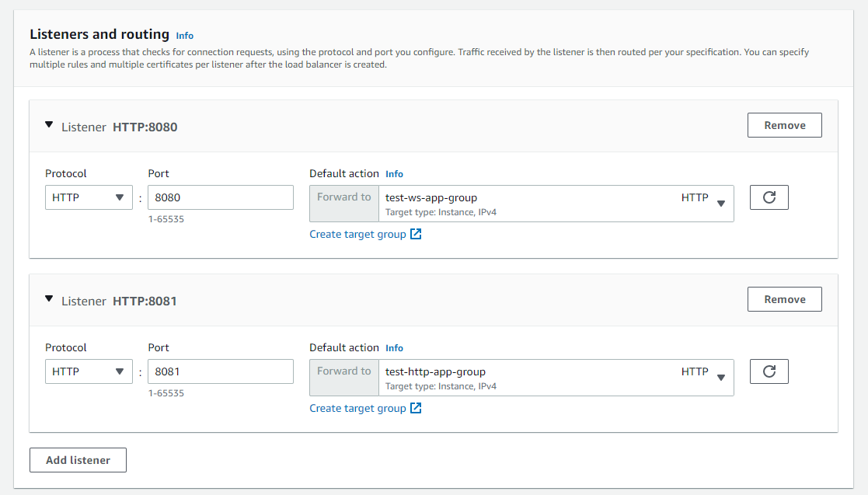Focus the Port field containing 8080
This screenshot has width=868, height=495.
220,197
